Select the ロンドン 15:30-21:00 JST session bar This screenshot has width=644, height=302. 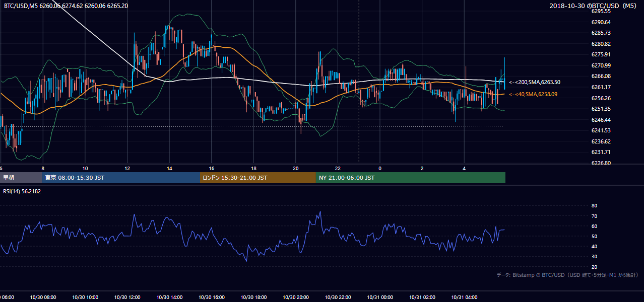[258, 178]
